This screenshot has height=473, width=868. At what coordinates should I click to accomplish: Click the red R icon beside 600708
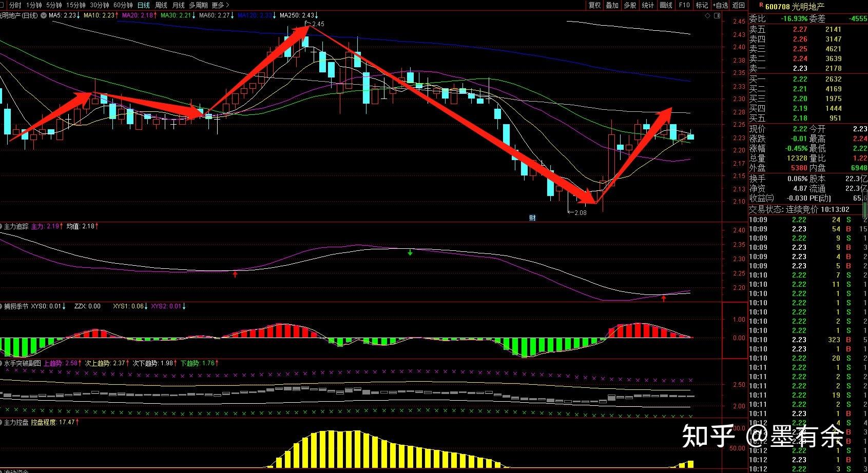761,5
